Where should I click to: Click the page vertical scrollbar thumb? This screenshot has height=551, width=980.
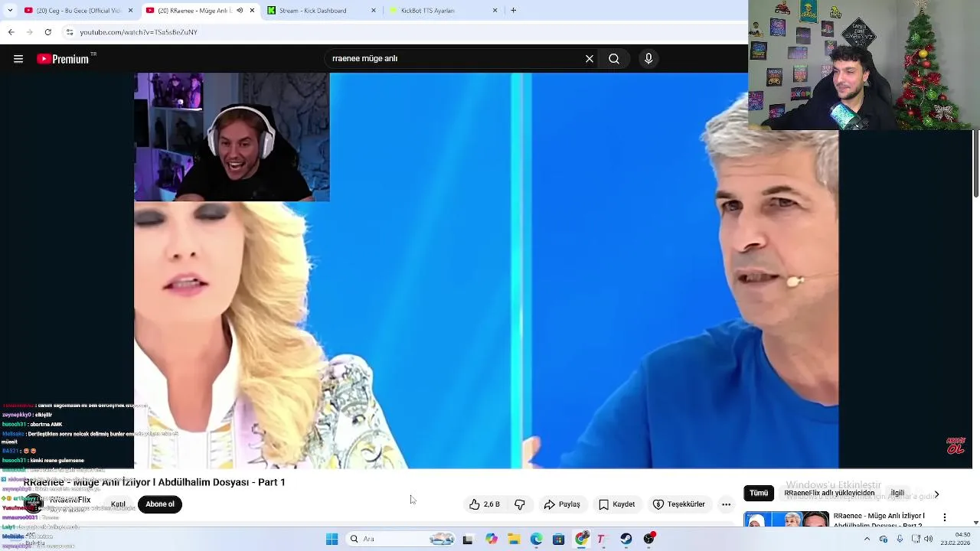coord(975,163)
